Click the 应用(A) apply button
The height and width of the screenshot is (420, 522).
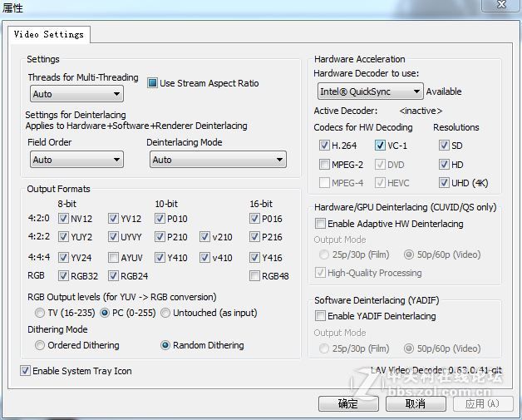[x=483, y=403]
